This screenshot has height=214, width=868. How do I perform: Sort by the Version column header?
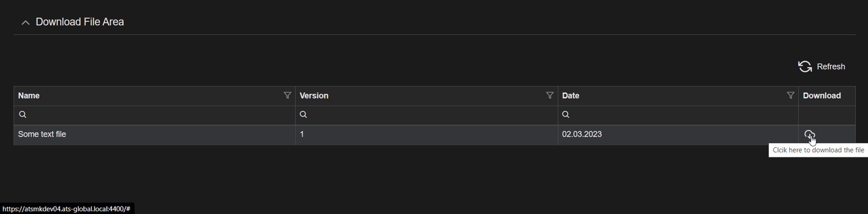click(314, 96)
